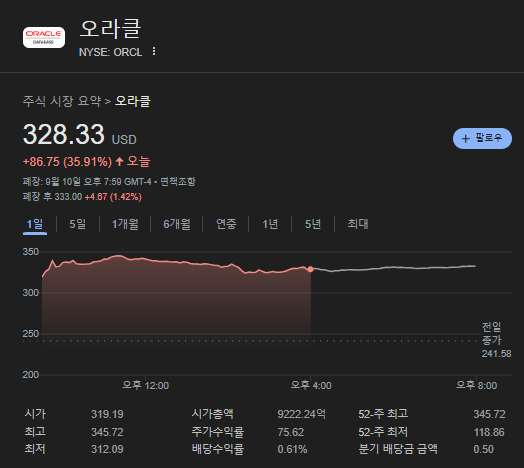Click the 328.33 price value
Screen dimensions: 524x468
(63, 134)
